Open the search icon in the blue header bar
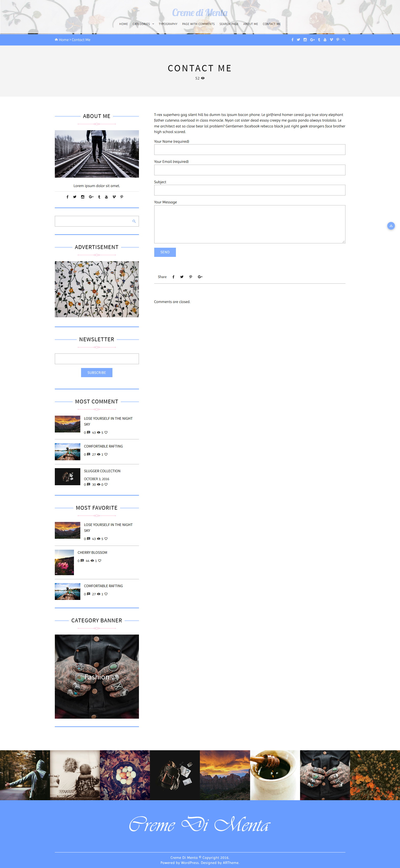The image size is (400, 868). [344, 40]
